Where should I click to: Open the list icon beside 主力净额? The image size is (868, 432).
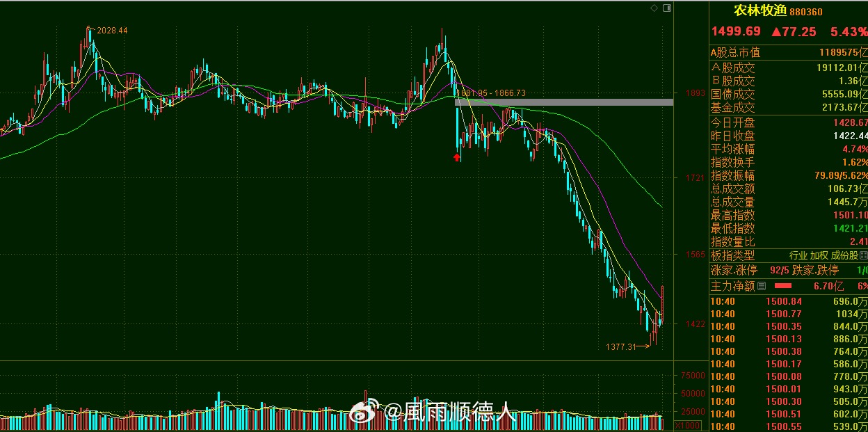click(x=762, y=286)
